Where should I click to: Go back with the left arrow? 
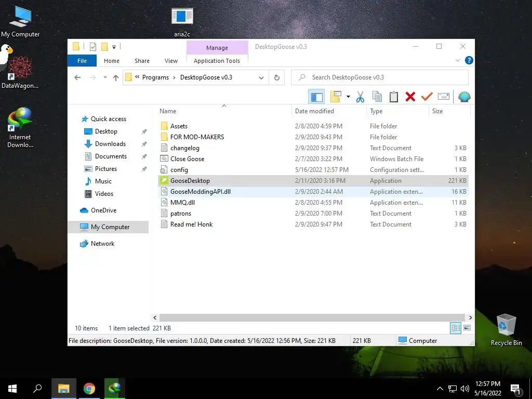[x=77, y=77]
